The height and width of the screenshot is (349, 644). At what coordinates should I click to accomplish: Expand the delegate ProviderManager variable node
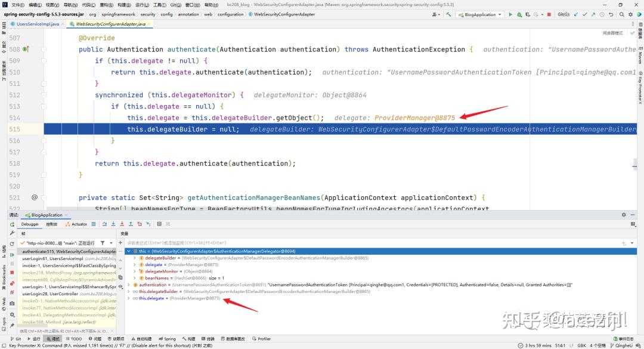pyautogui.click(x=134, y=264)
